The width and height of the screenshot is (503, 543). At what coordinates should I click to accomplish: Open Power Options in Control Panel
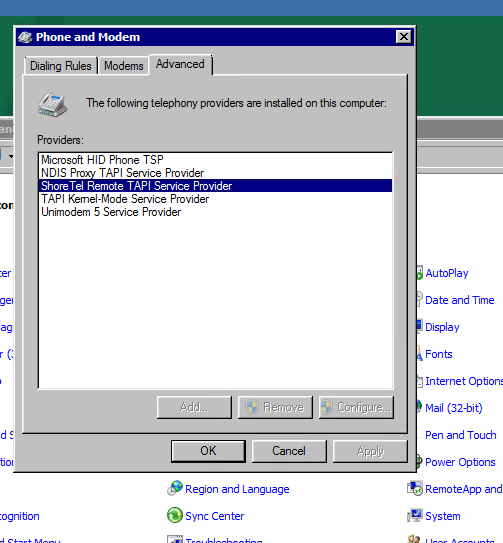coord(460,462)
